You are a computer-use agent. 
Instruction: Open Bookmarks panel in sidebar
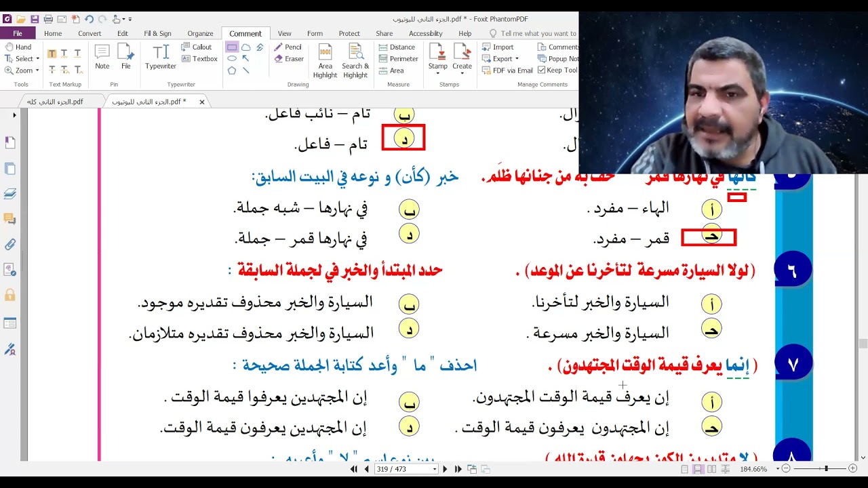point(10,143)
